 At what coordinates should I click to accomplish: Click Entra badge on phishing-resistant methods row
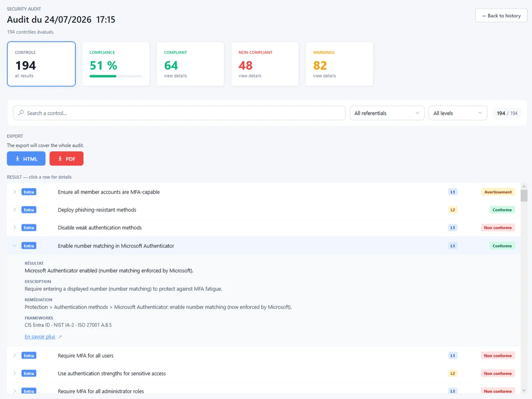click(x=29, y=210)
